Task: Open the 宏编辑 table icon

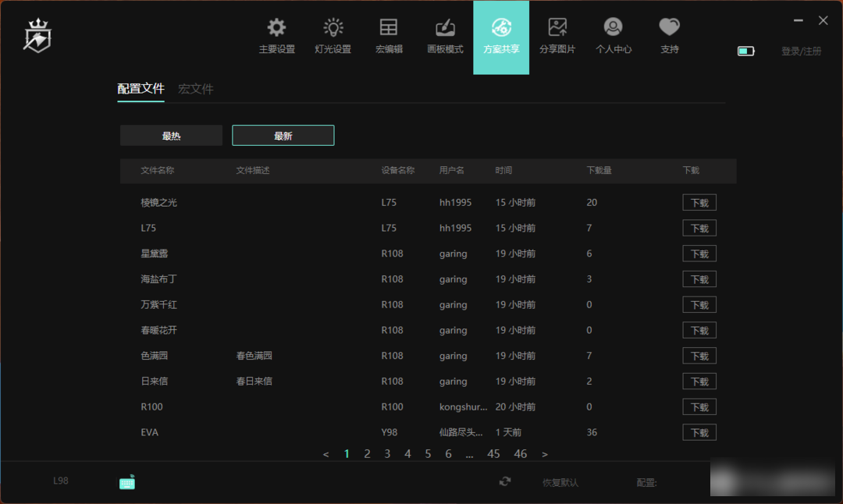Action: point(389,27)
